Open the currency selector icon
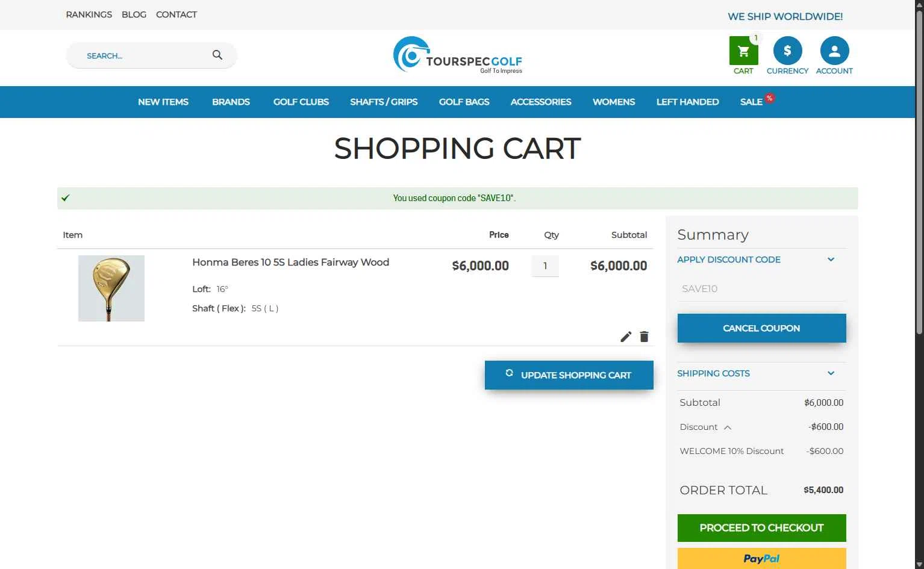The image size is (924, 569). [x=787, y=51]
